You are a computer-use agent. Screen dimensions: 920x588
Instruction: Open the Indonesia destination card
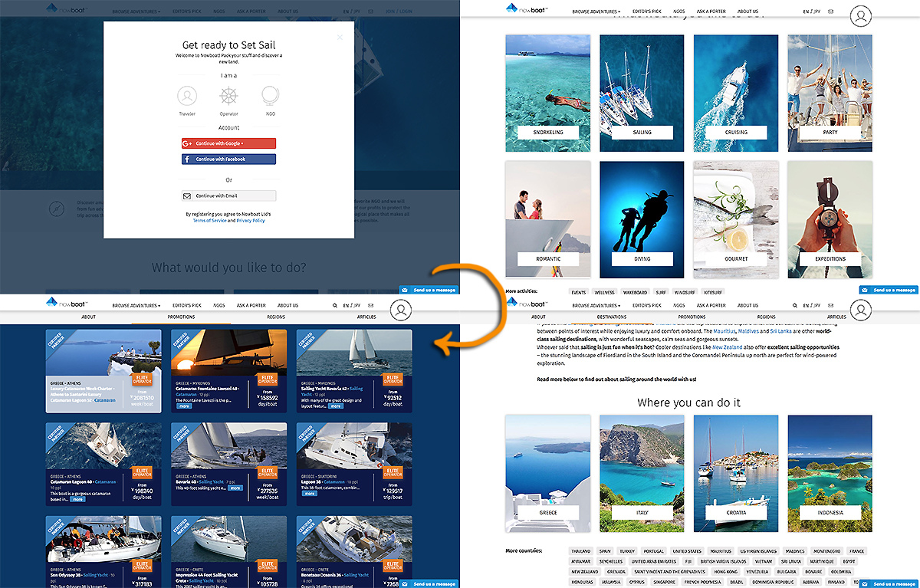point(830,473)
